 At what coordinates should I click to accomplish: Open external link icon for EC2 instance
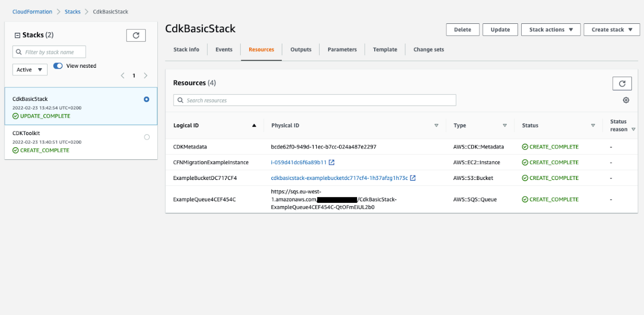click(x=332, y=163)
